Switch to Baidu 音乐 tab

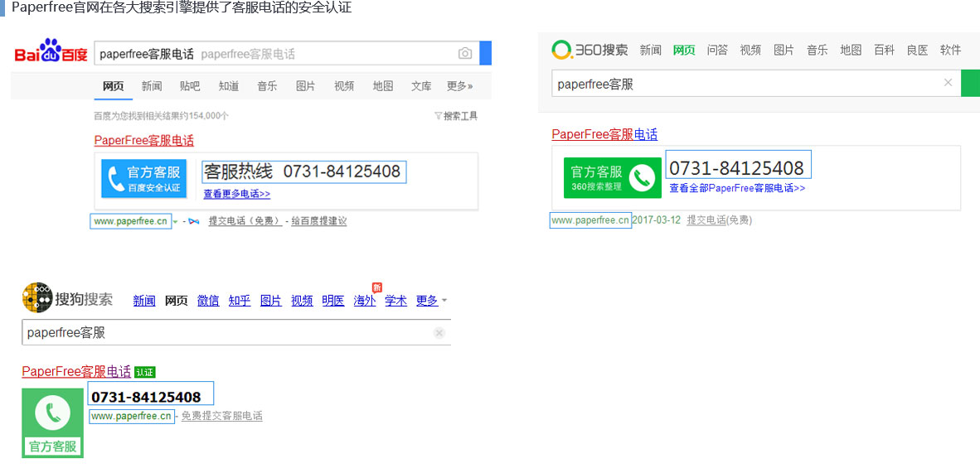pos(267,86)
